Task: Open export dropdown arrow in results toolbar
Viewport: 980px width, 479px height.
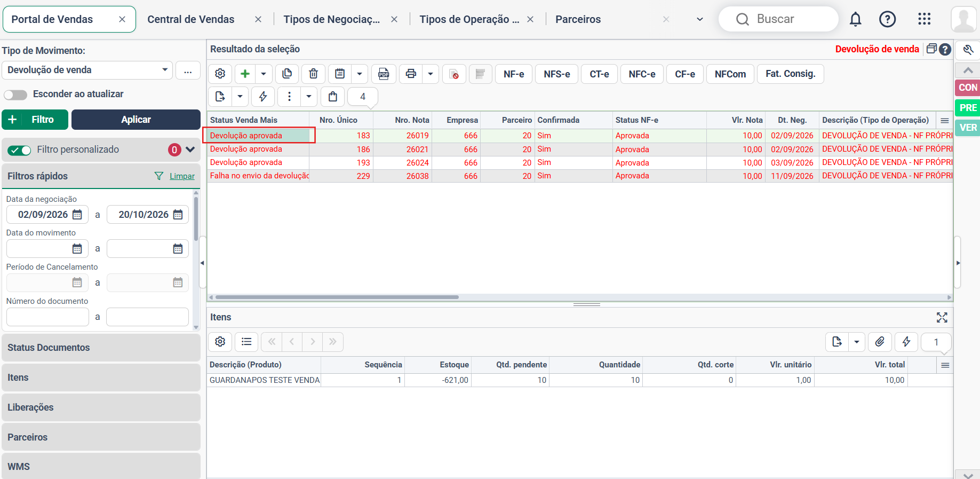Action: 240,97
